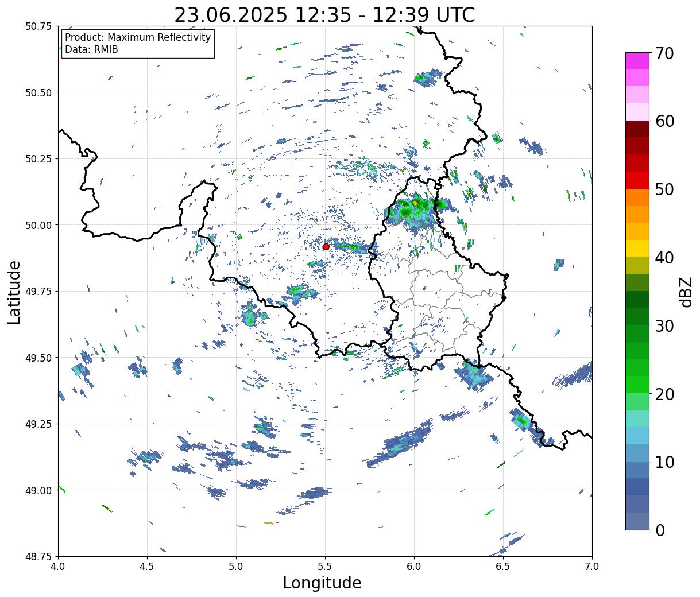Click colorbar tick label 20
This screenshot has width=700, height=597.
click(664, 394)
